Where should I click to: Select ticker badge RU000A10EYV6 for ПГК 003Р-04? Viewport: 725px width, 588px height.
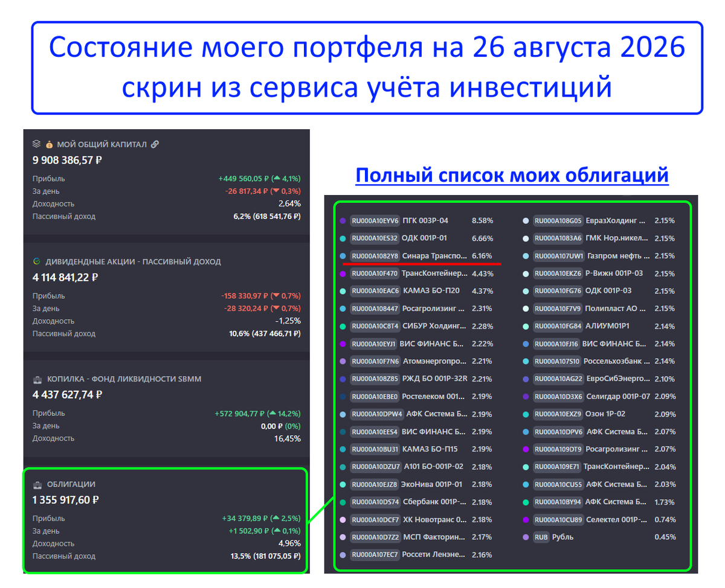point(375,220)
